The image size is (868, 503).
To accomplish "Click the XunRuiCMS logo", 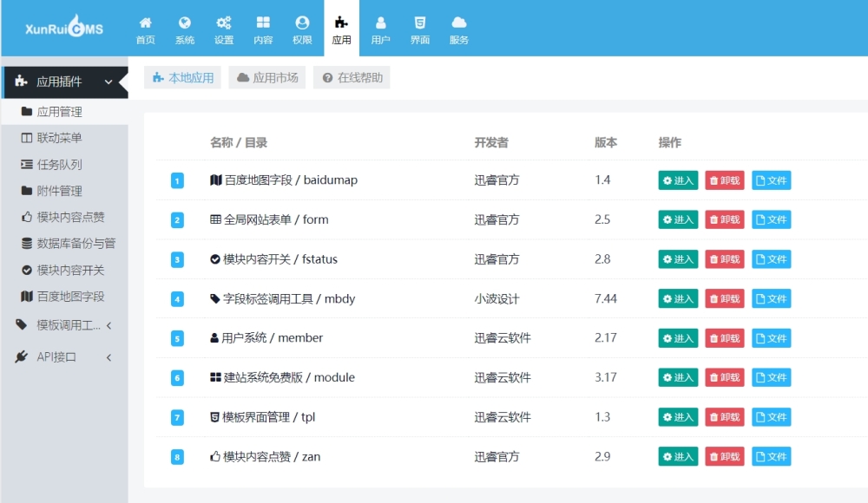I will pos(64,27).
